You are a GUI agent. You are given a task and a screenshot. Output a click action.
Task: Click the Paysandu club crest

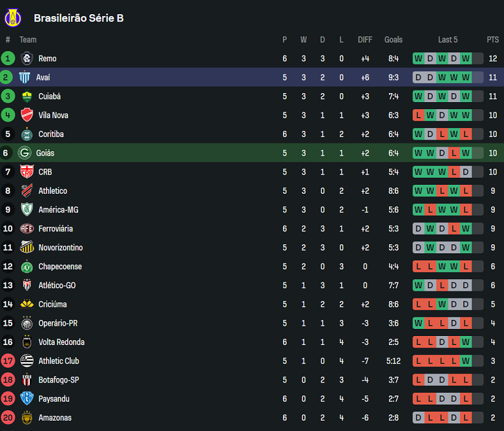pyautogui.click(x=26, y=399)
